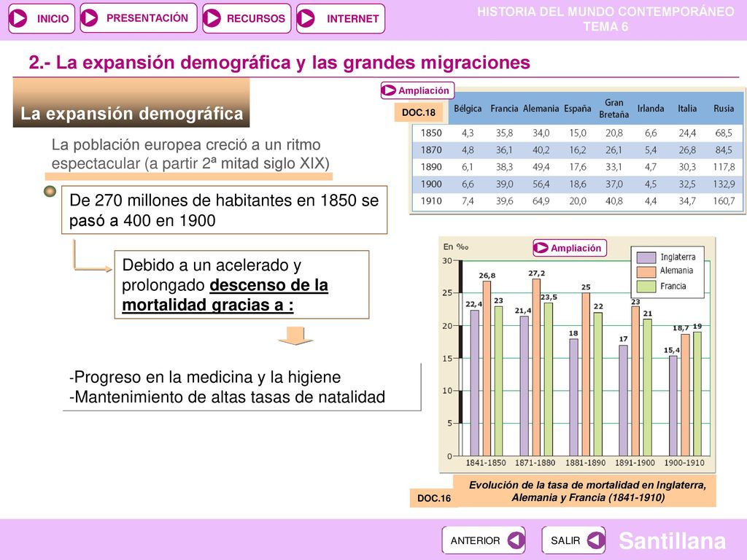Click the arrow icon on DOC.18 Ampliación

pos(389,90)
